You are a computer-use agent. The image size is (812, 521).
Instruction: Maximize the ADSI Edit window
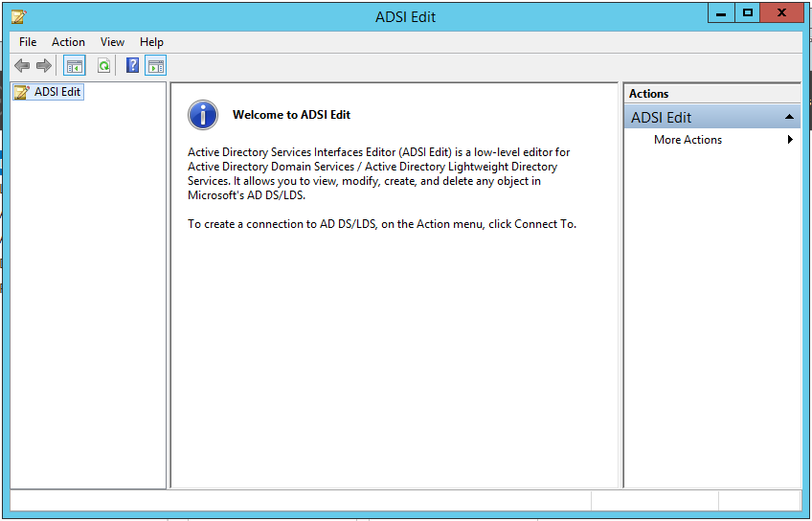[747, 13]
